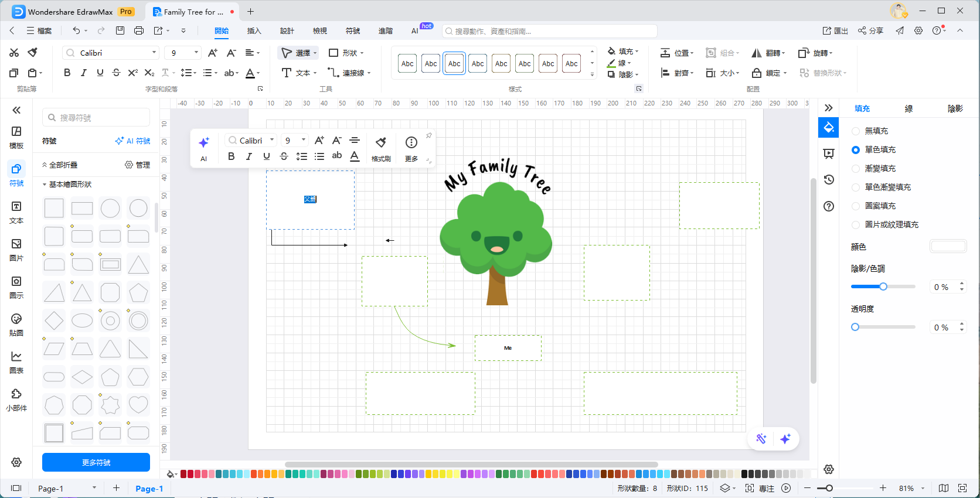Switch to the 插入 ribbon tab
The width and height of the screenshot is (980, 498).
254,30
